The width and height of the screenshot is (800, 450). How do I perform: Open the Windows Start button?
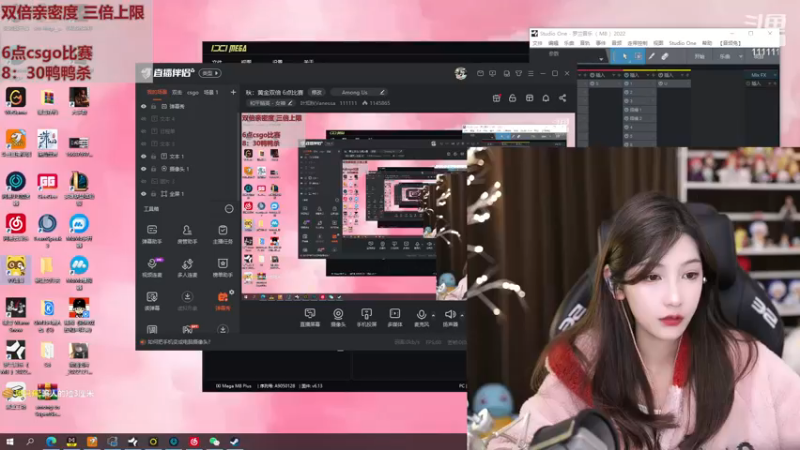pos(9,442)
